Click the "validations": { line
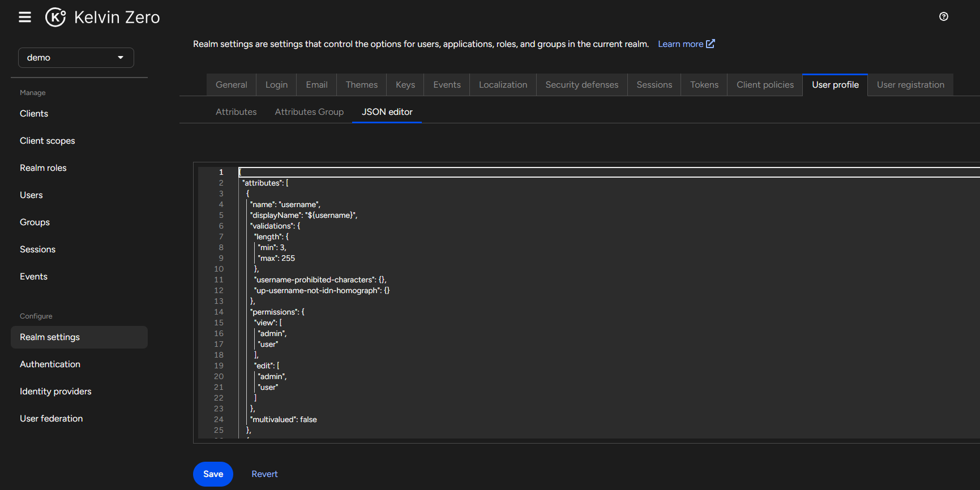This screenshot has width=980, height=490. point(275,226)
